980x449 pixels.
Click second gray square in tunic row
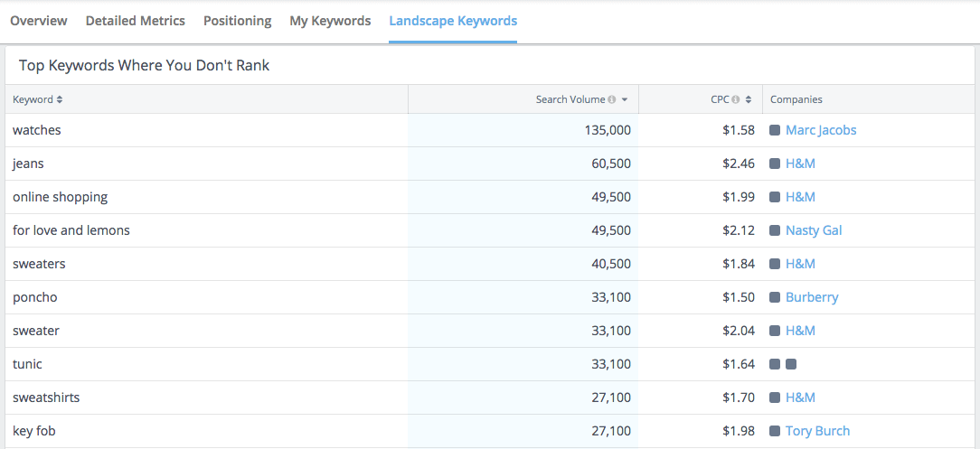[791, 364]
